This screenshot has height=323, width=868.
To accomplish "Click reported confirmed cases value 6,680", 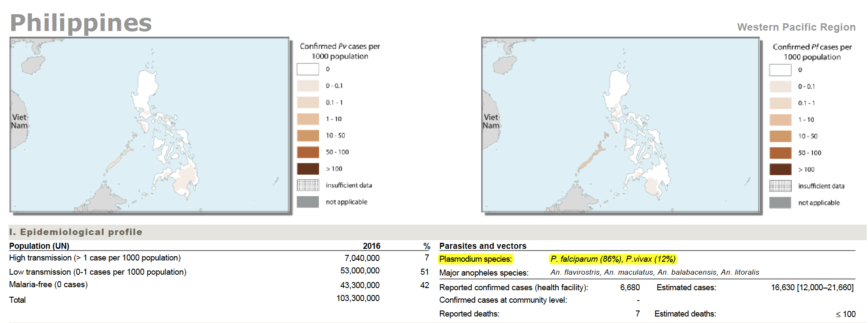I will click(630, 287).
